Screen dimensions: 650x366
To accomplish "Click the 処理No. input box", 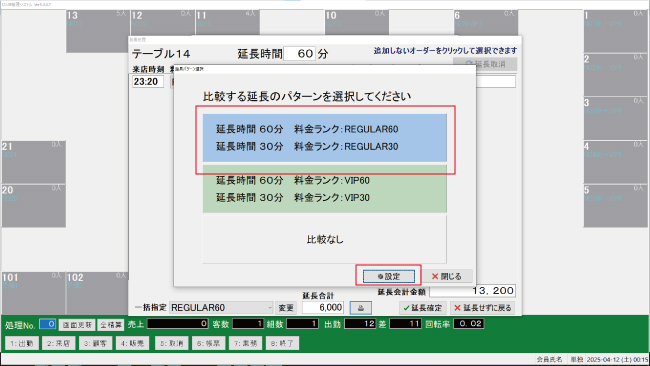I will pyautogui.click(x=48, y=324).
